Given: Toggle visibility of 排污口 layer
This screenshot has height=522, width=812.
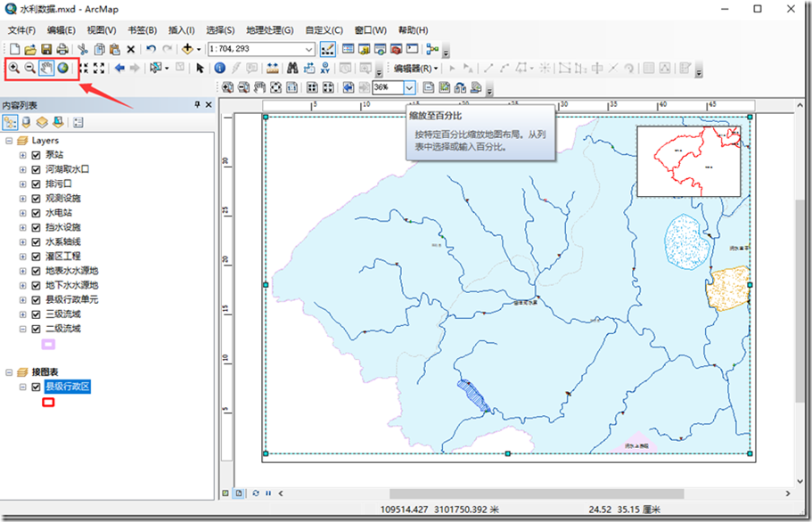Looking at the screenshot, I should [x=36, y=184].
